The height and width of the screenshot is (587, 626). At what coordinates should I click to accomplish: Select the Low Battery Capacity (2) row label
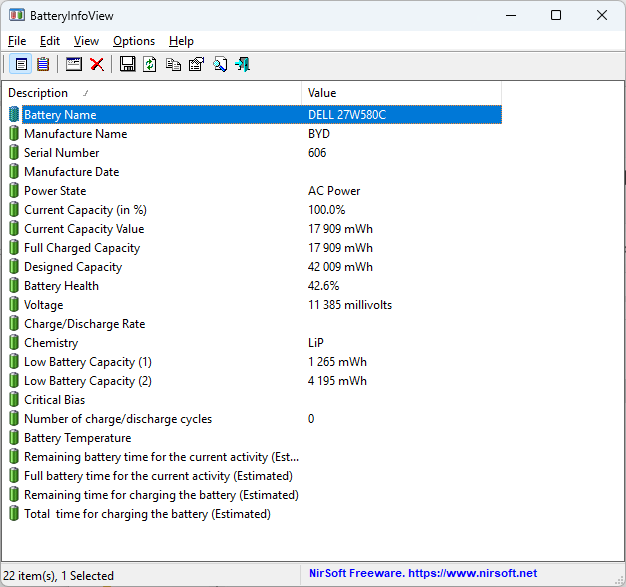point(88,381)
